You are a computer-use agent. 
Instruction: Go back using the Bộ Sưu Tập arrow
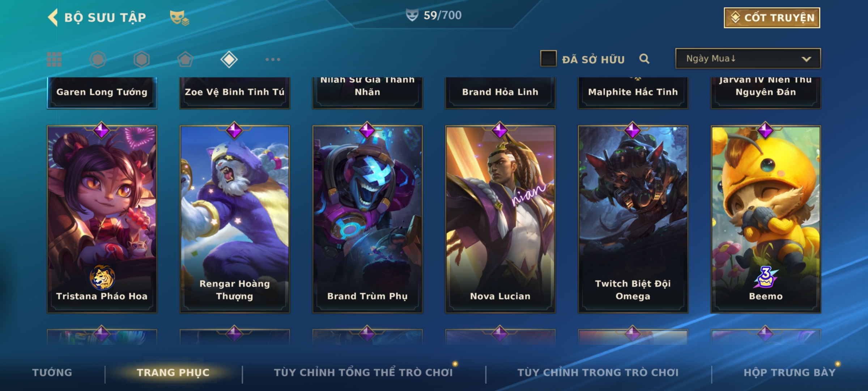click(53, 17)
